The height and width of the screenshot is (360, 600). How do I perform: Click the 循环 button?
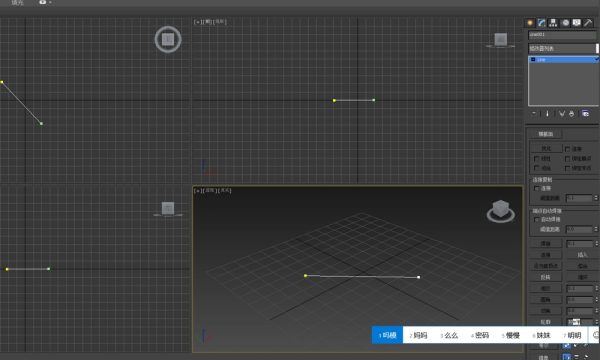[582, 277]
